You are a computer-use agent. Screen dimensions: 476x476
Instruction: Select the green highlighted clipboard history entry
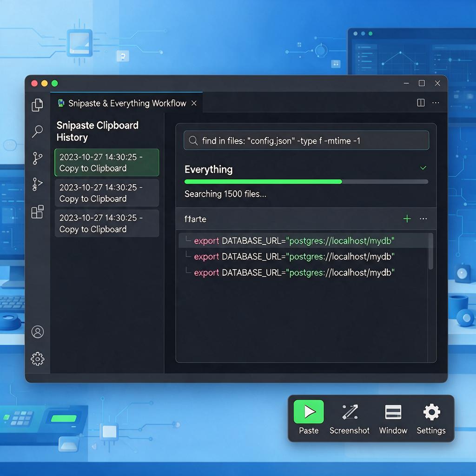(107, 162)
